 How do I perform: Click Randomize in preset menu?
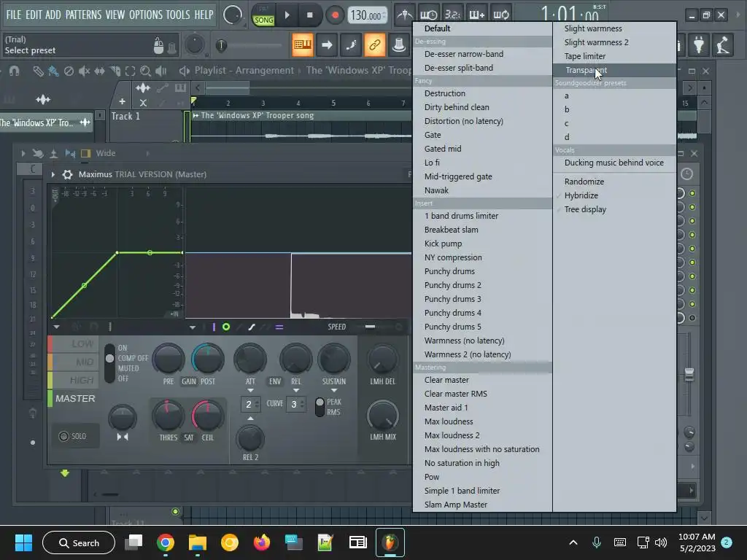[614, 182]
